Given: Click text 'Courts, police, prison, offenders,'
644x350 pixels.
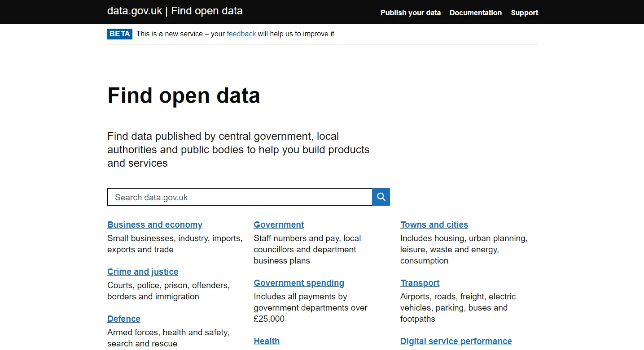Looking at the screenshot, I should [x=168, y=285].
